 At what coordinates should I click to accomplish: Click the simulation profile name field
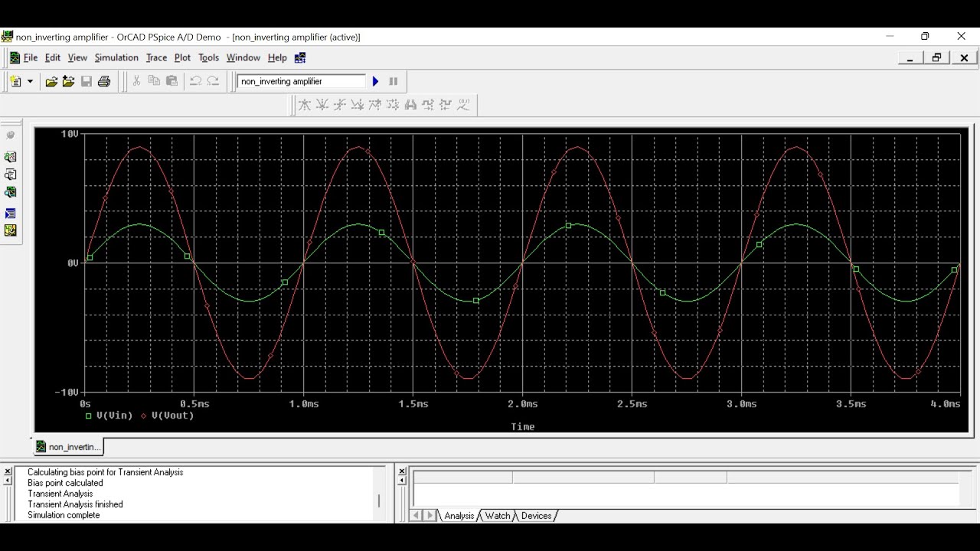[302, 81]
